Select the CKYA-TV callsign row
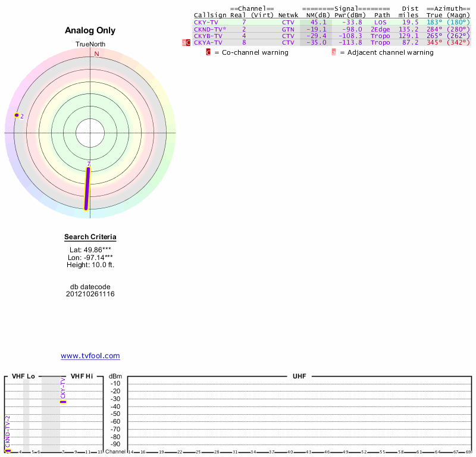 tap(208, 43)
